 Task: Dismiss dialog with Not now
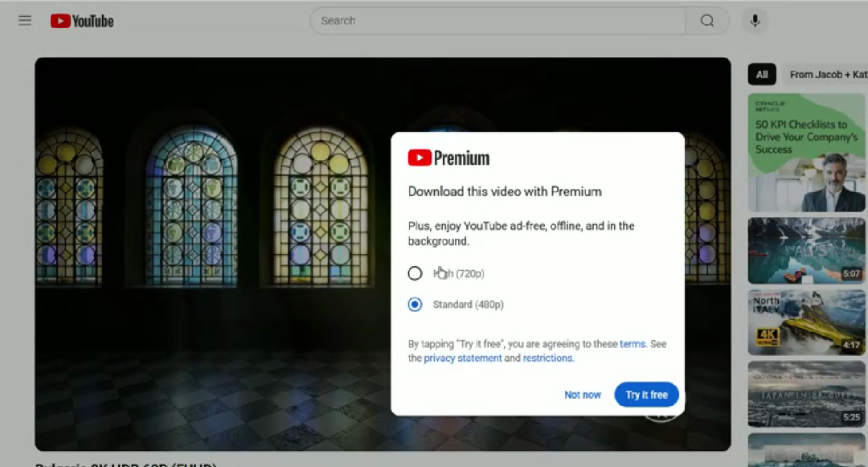click(583, 395)
